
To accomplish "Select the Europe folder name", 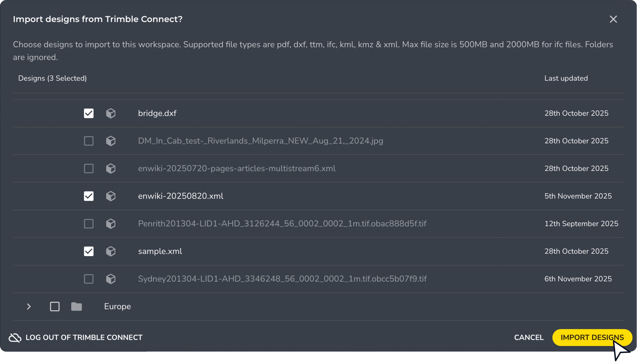I will tap(117, 307).
